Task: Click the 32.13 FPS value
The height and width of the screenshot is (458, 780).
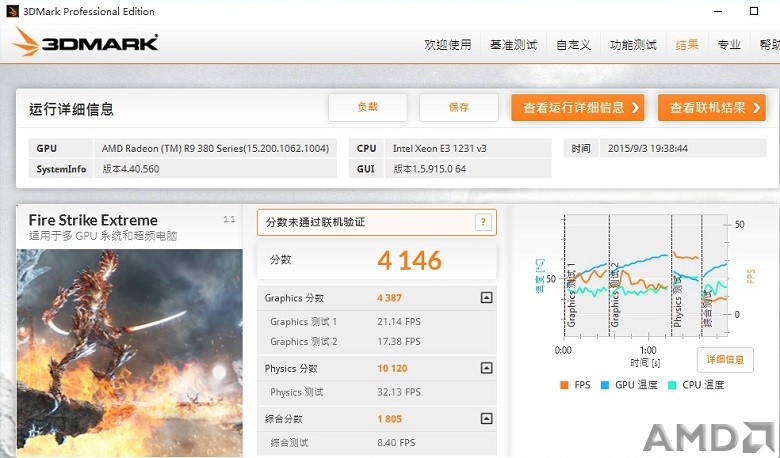Action: 398,392
